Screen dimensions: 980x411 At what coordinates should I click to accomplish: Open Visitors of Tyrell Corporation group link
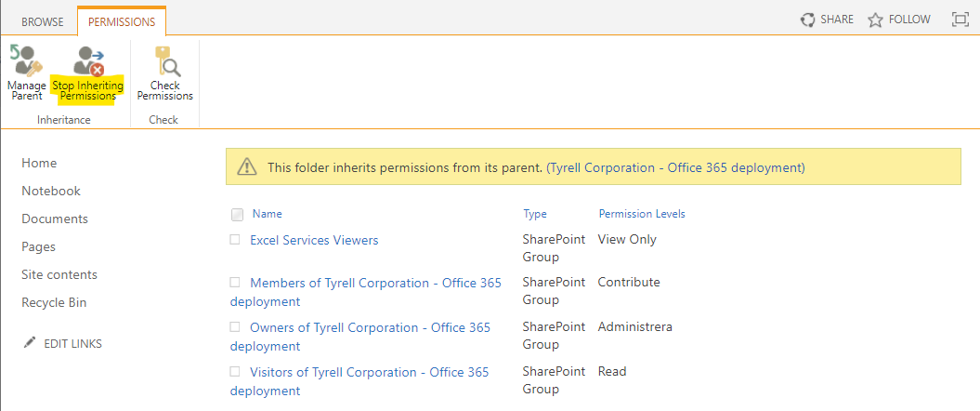point(359,381)
